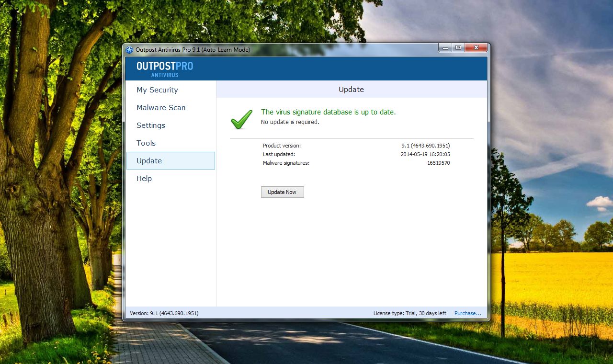The height and width of the screenshot is (364, 613).
Task: Select the Update sidebar item
Action: pos(170,161)
